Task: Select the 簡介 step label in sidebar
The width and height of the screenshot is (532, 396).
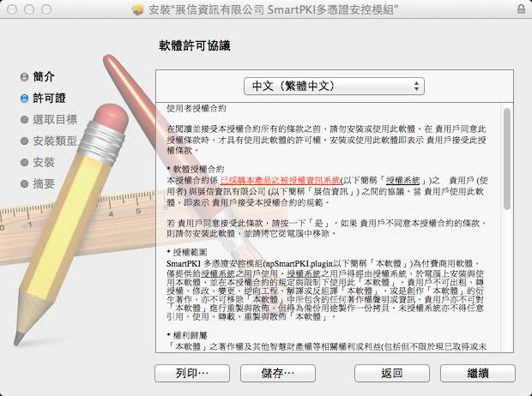Action: (44, 76)
